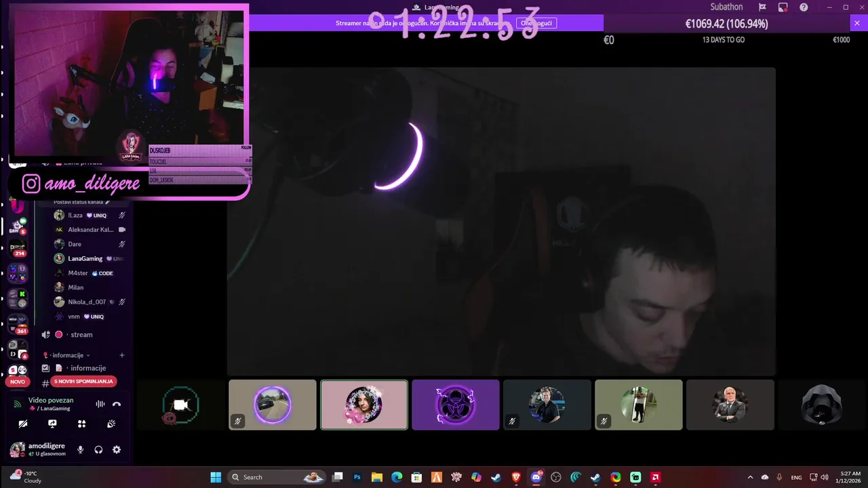Click Postavi status kanala edit text

coord(81,202)
